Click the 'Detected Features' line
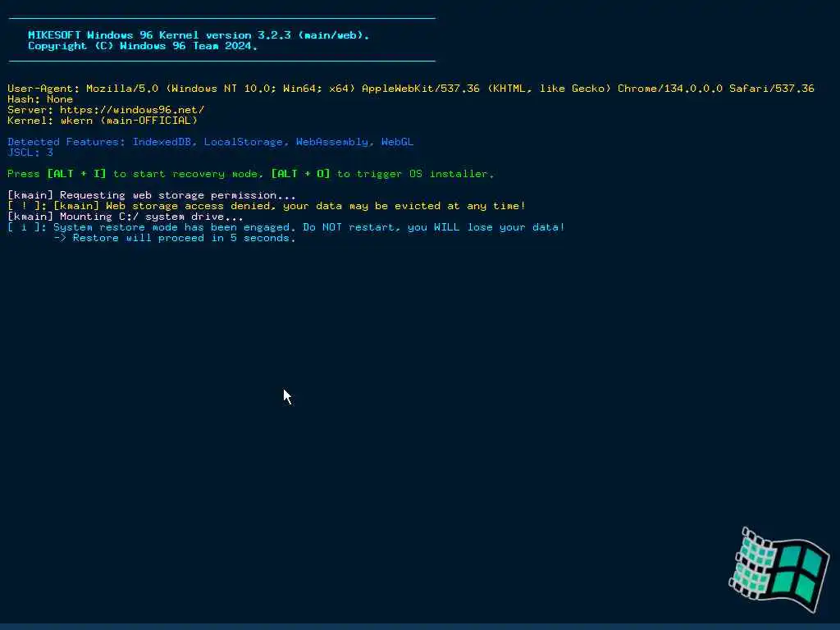 211,142
